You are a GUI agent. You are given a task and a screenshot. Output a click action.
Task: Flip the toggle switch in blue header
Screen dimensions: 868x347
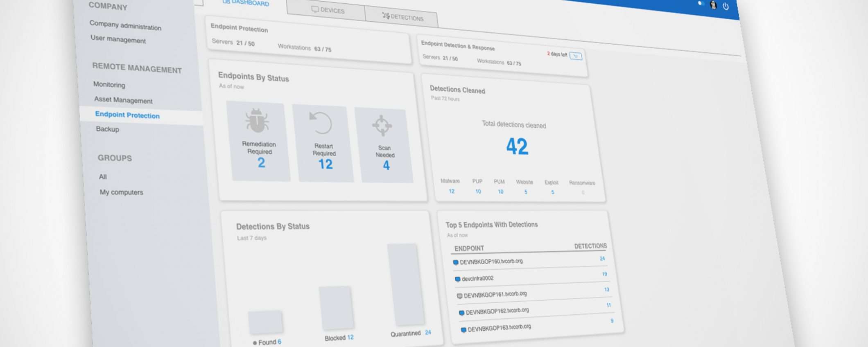[701, 3]
